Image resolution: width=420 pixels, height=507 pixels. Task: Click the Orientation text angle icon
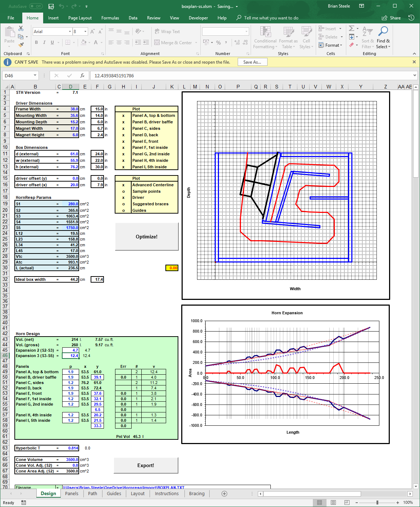pyautogui.click(x=138, y=32)
